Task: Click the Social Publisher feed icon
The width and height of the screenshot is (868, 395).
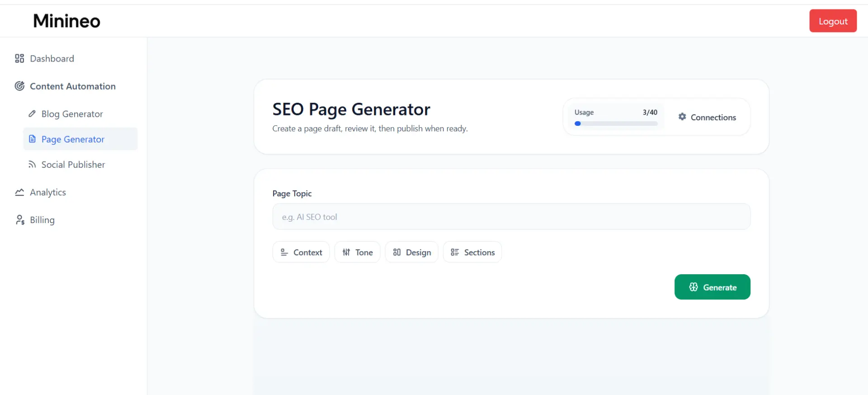Action: 32,164
